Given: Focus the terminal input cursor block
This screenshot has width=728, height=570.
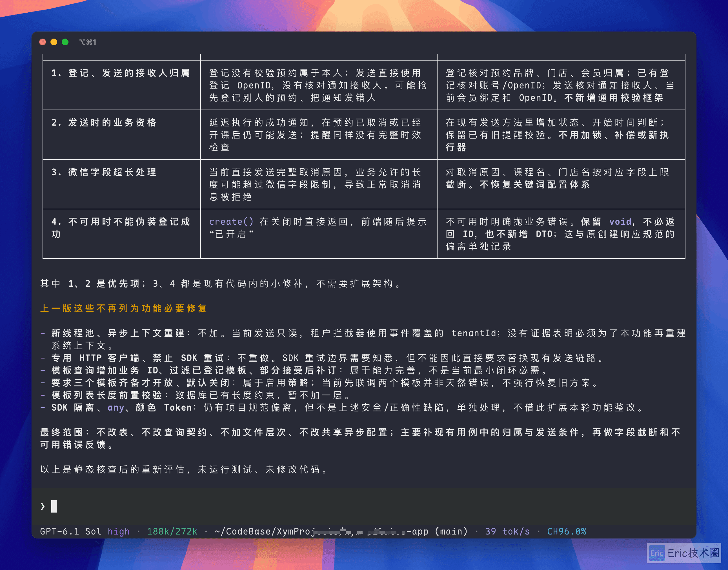Looking at the screenshot, I should point(54,506).
